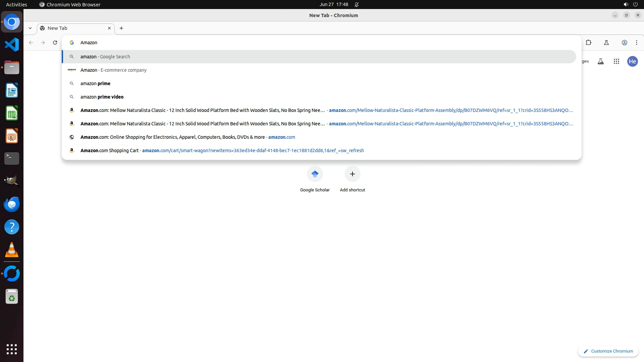
Task: Click the profile avatar icon in toolbar
Action: coord(624,43)
